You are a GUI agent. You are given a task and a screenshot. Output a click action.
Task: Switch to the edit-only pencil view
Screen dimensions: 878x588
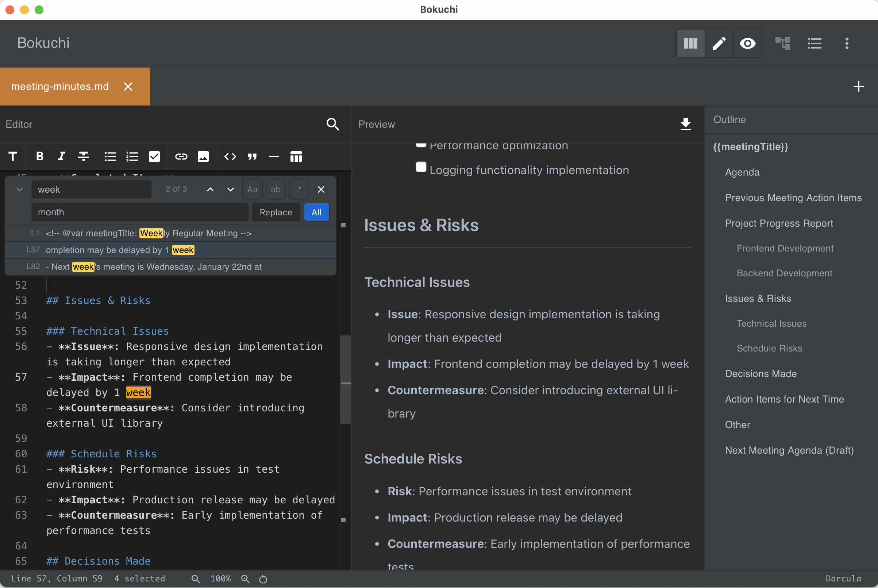click(x=719, y=43)
